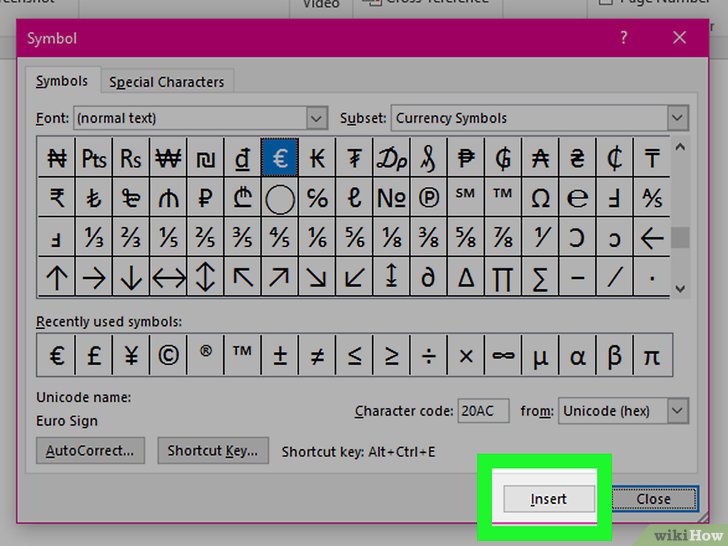Screen dimensions: 728x546
Task: Select the division sign in recently used
Action: (429, 355)
